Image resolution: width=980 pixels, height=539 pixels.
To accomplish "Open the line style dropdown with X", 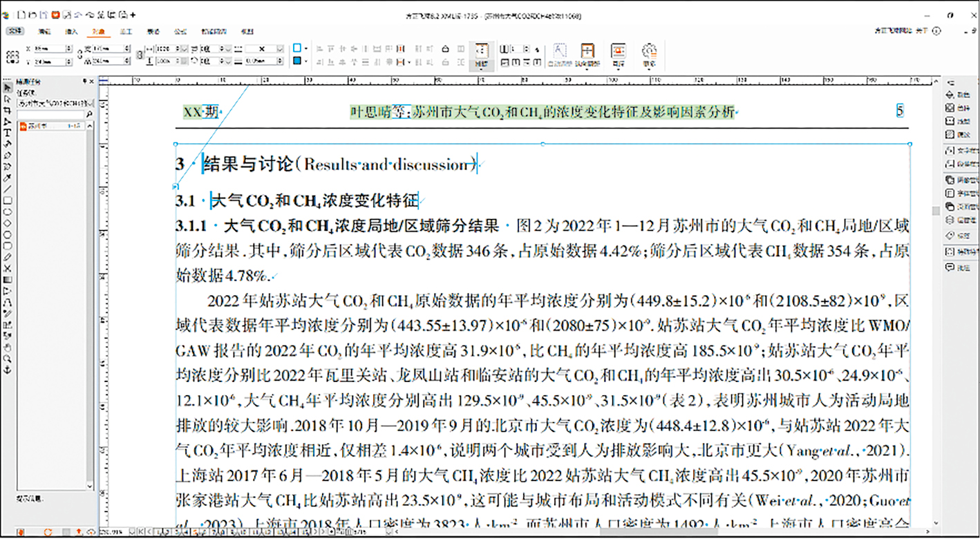I will point(264,49).
